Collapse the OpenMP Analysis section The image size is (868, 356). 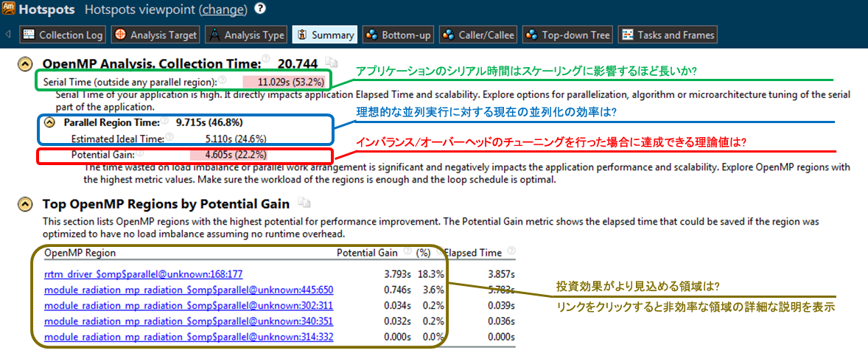25,64
